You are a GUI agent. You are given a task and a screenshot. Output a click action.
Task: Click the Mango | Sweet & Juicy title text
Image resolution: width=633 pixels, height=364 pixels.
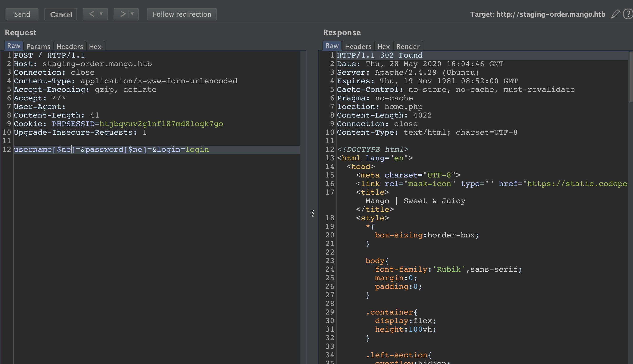click(415, 201)
